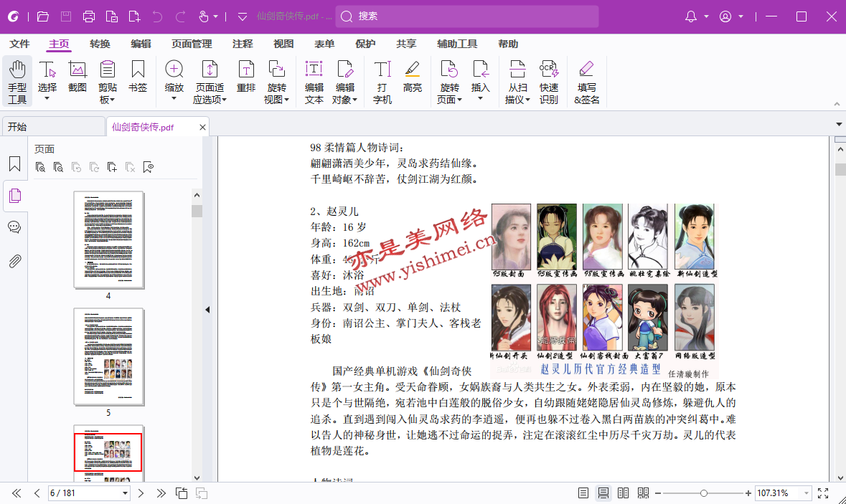The image size is (846, 504).
Task: Switch to the Convert (转换) tab
Action: (x=100, y=44)
